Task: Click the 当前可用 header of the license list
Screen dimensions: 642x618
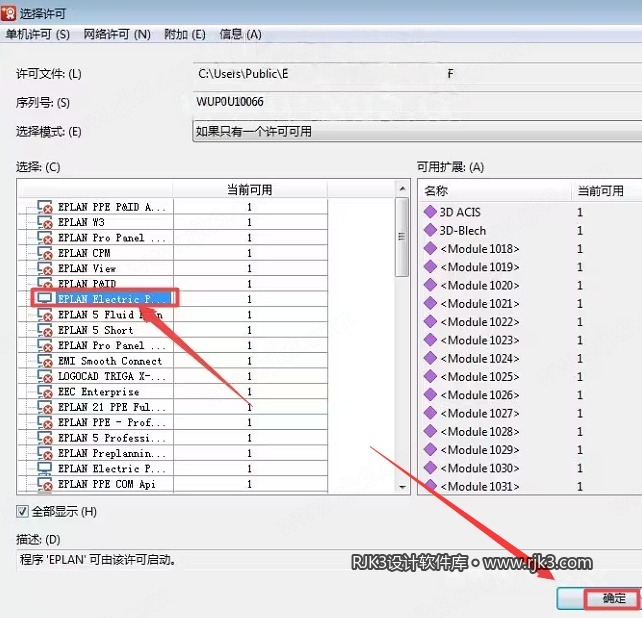Action: (250, 190)
